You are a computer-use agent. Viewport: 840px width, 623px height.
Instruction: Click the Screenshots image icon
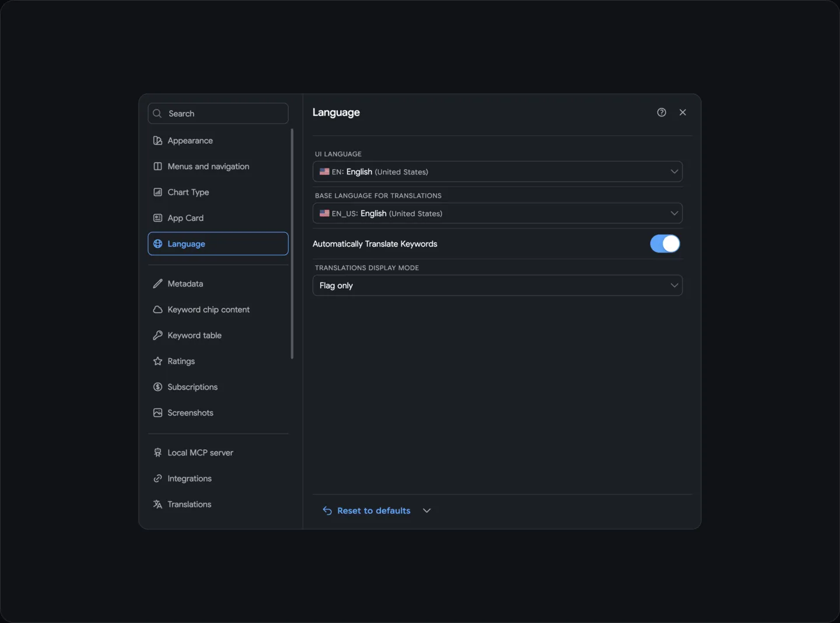click(157, 412)
